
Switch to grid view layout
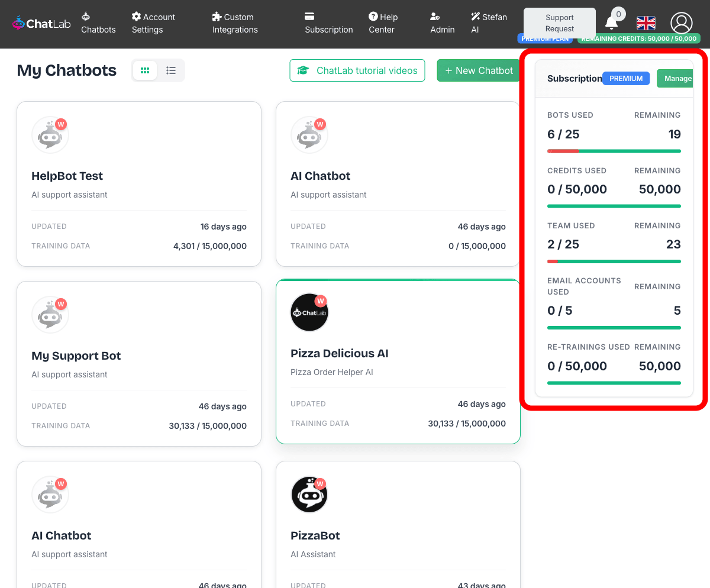click(x=145, y=70)
